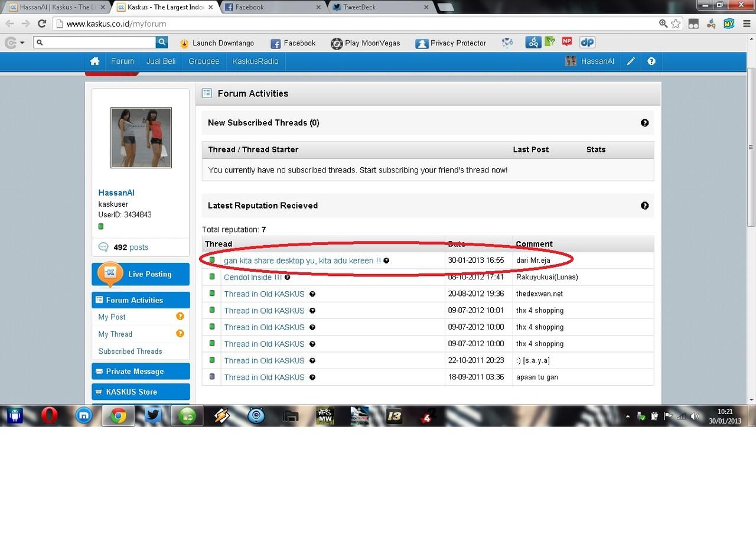Click the 'thedexwan.net' comment text
The image size is (756, 534).
point(539,294)
